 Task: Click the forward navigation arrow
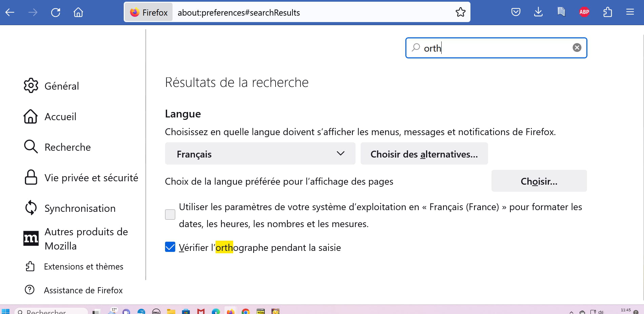click(33, 13)
